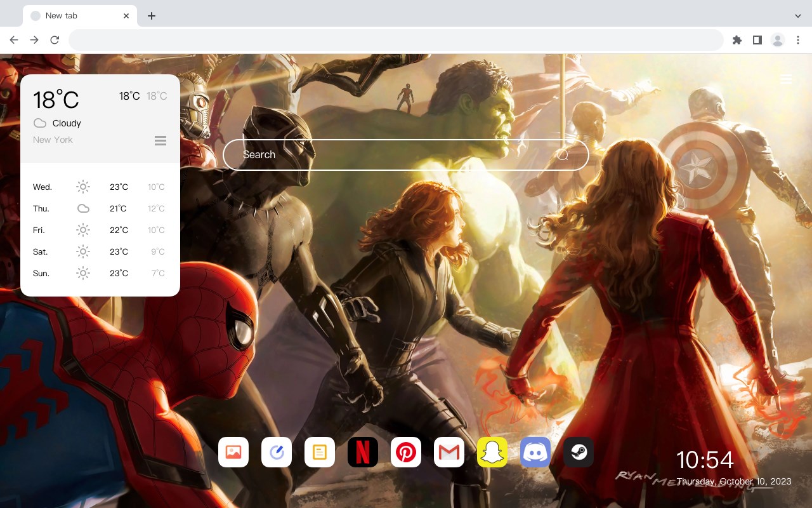The image size is (812, 508).
Task: Click Wednesday's sunny forecast icon
Action: click(83, 187)
